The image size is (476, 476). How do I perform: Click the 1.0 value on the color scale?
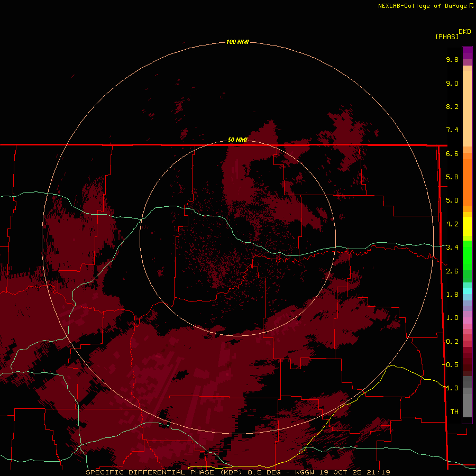[452, 318]
